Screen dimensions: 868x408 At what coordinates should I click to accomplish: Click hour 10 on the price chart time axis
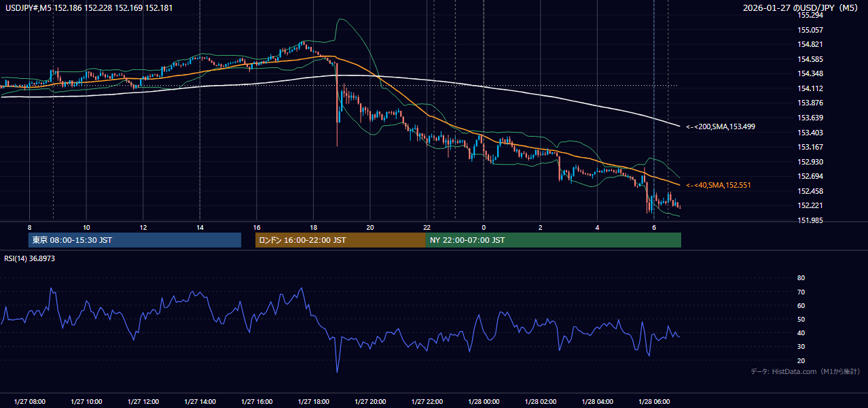[86, 227]
